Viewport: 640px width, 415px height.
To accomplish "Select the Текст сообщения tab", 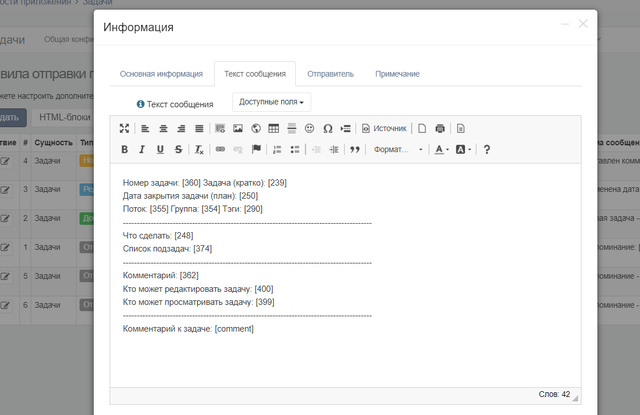I will [255, 74].
